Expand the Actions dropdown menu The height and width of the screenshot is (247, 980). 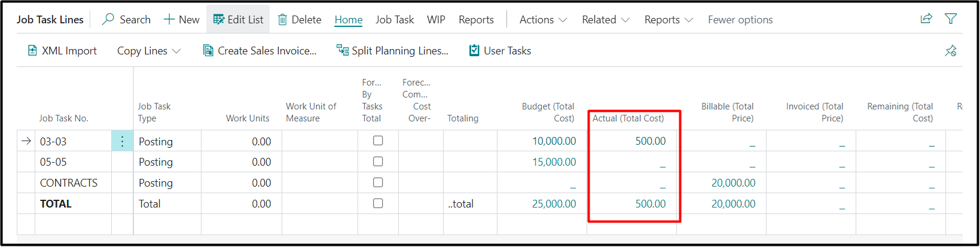pos(543,20)
